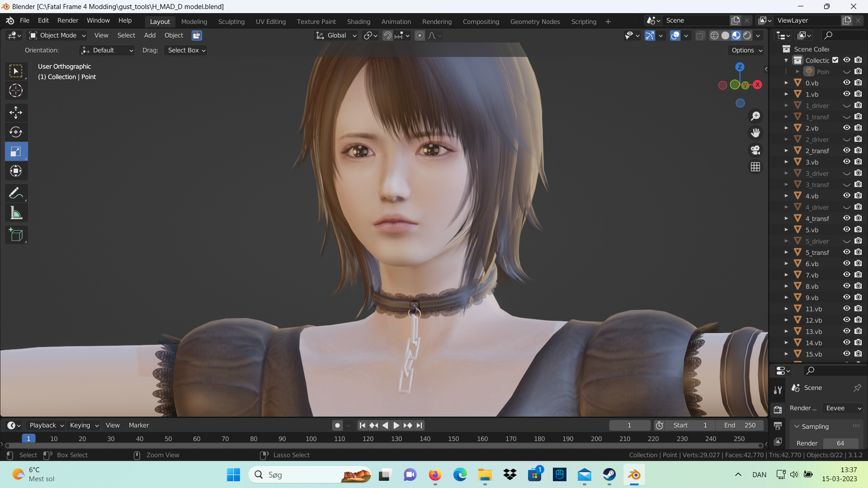
Task: Switch to the Sculpting workspace tab
Action: coord(231,21)
